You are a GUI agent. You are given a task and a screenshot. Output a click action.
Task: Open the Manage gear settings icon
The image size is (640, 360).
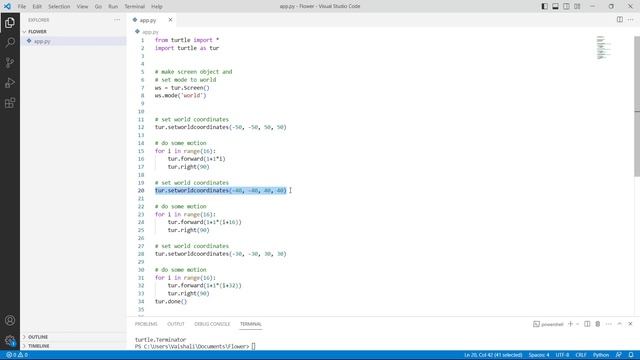pos(10,340)
